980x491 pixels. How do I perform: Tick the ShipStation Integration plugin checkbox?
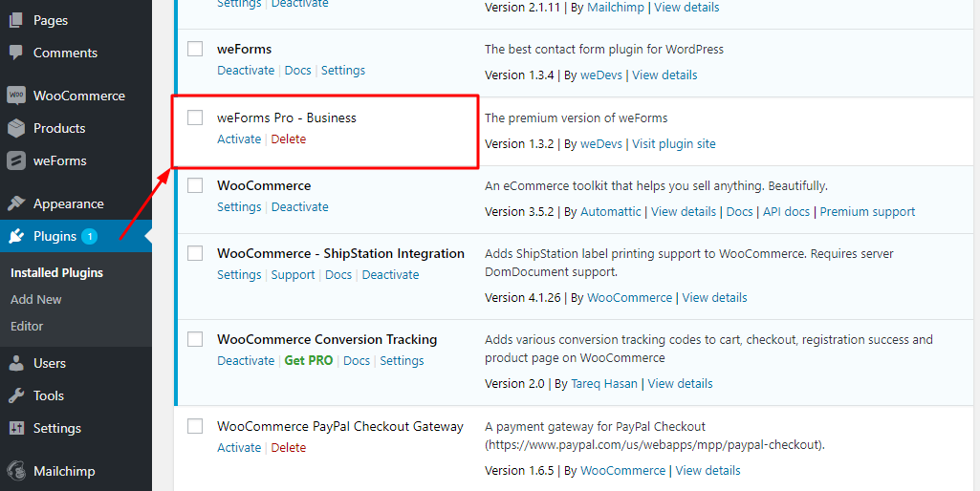click(x=195, y=253)
